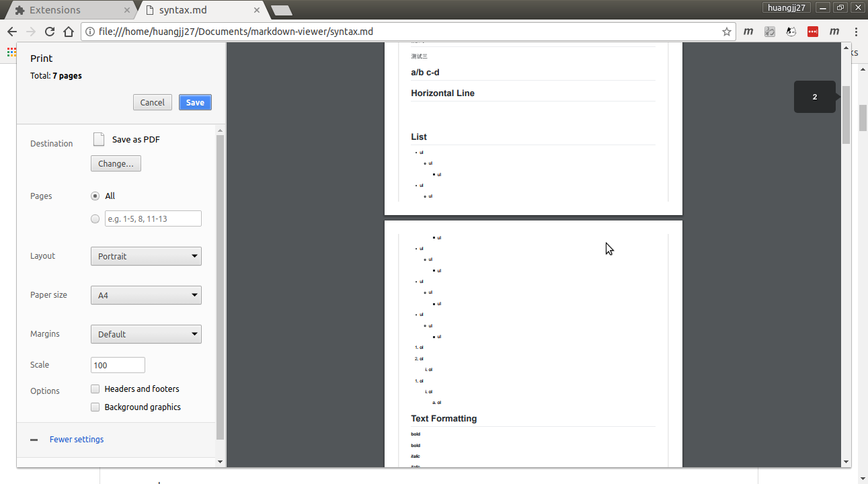Bookmark this page with the star icon
The width and height of the screenshot is (868, 484).
coord(726,32)
